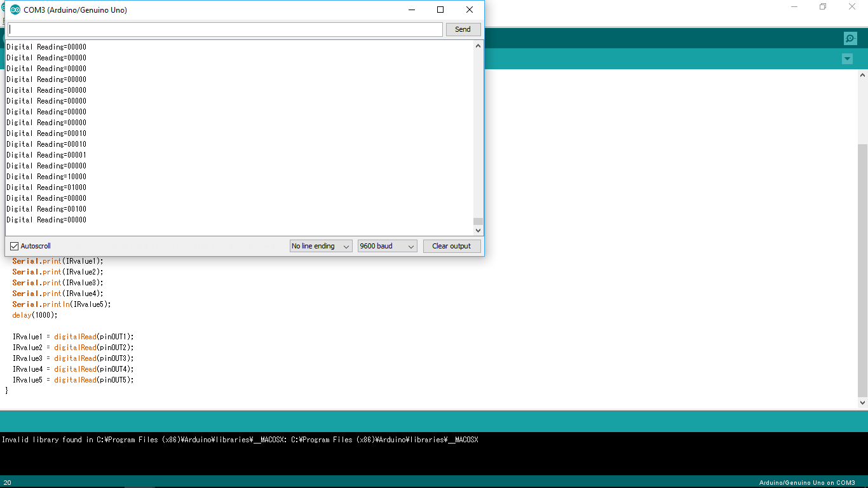868x488 pixels.
Task: Click code line Serial.print(IRvalue2);
Action: 58,272
